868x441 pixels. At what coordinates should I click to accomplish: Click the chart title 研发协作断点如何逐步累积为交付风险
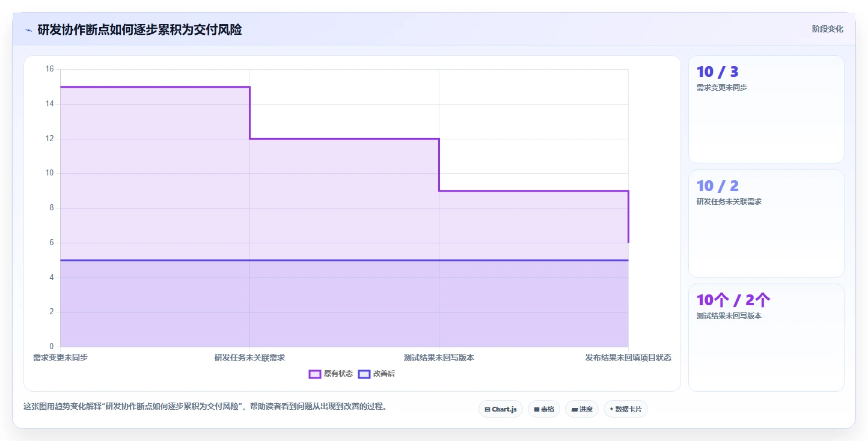[139, 29]
